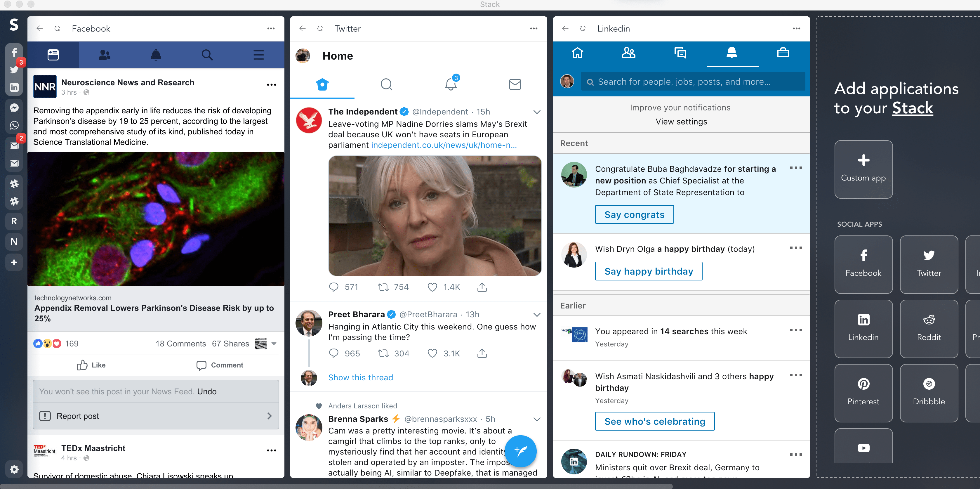Expand The Independent tweet options chevron
Screen dimensions: 980x489
click(x=536, y=112)
